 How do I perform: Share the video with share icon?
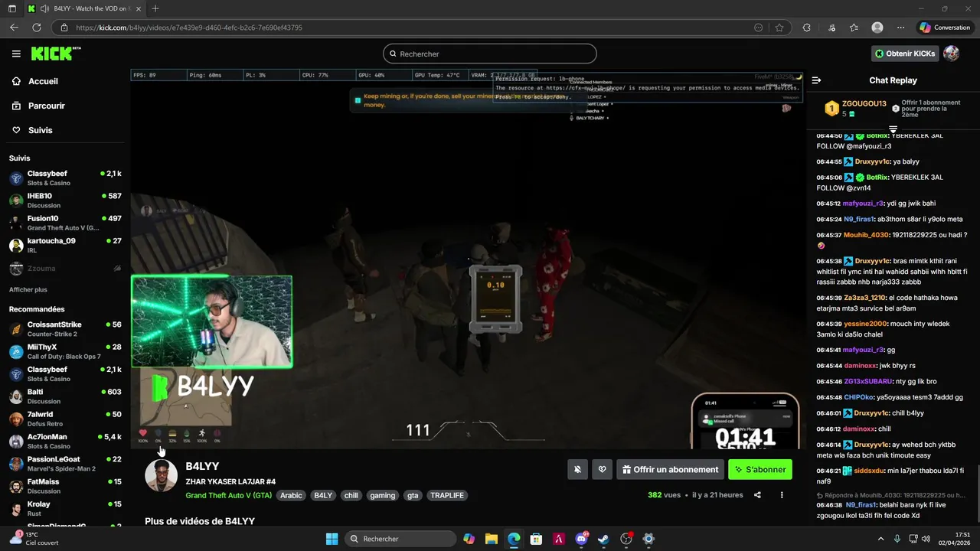(757, 495)
